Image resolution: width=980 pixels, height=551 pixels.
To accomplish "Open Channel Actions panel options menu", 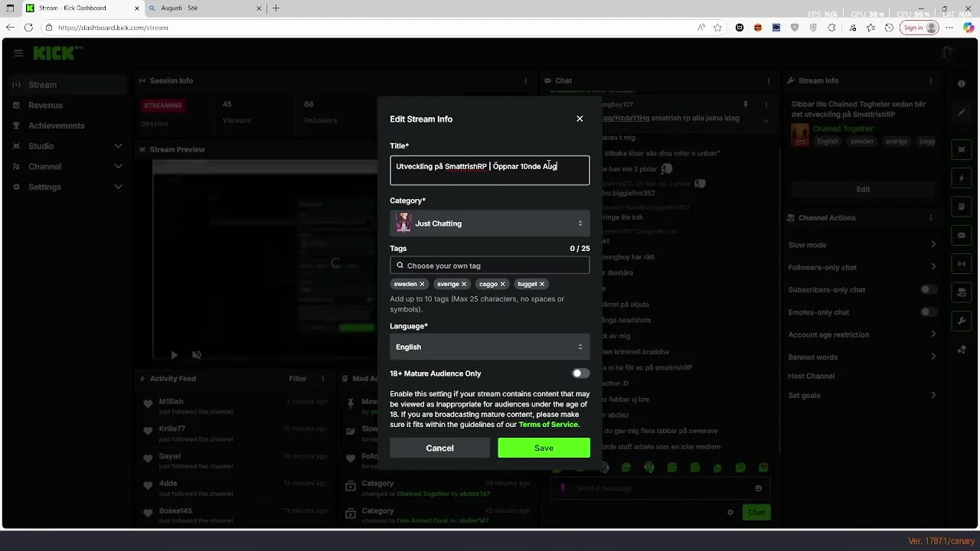I will pos(931,218).
